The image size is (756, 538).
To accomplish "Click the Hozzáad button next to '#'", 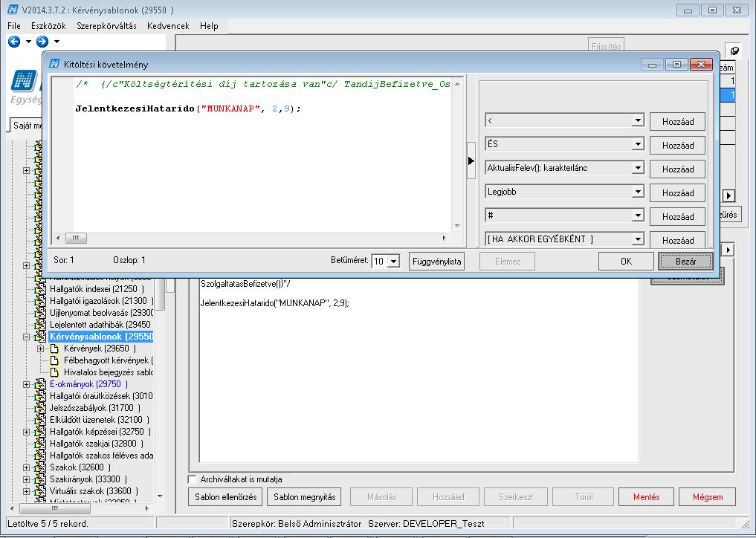I will click(x=677, y=216).
